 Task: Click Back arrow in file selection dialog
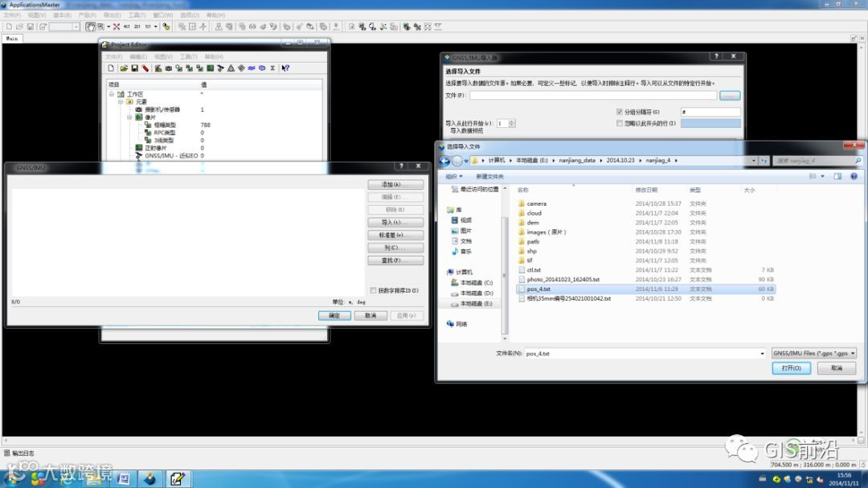click(444, 161)
